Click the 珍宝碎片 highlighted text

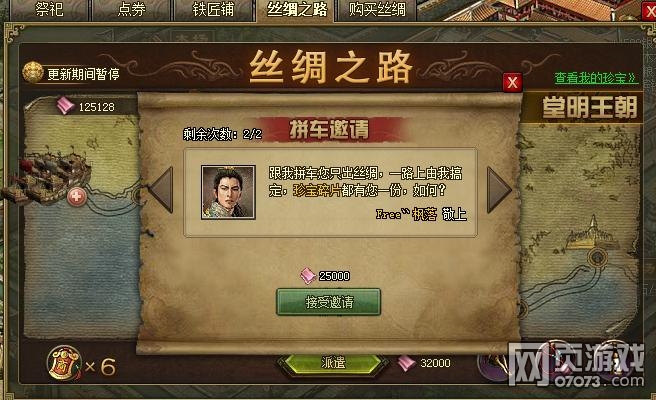click(317, 190)
